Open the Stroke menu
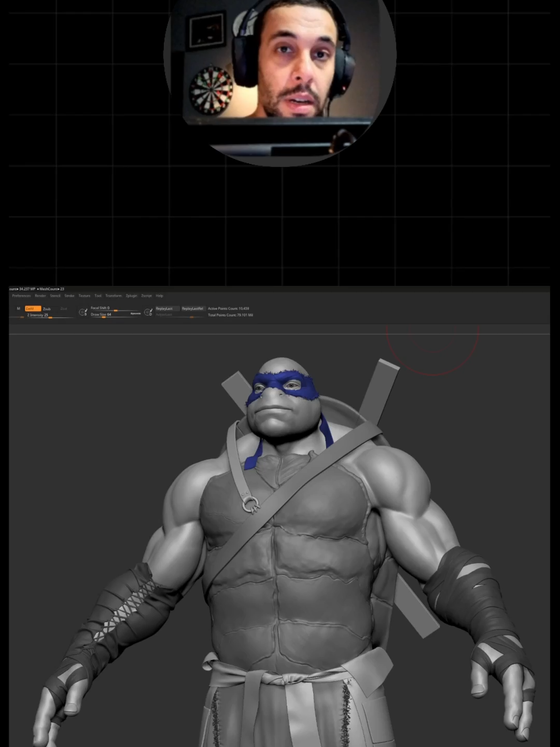This screenshot has width=560, height=747. [69, 296]
